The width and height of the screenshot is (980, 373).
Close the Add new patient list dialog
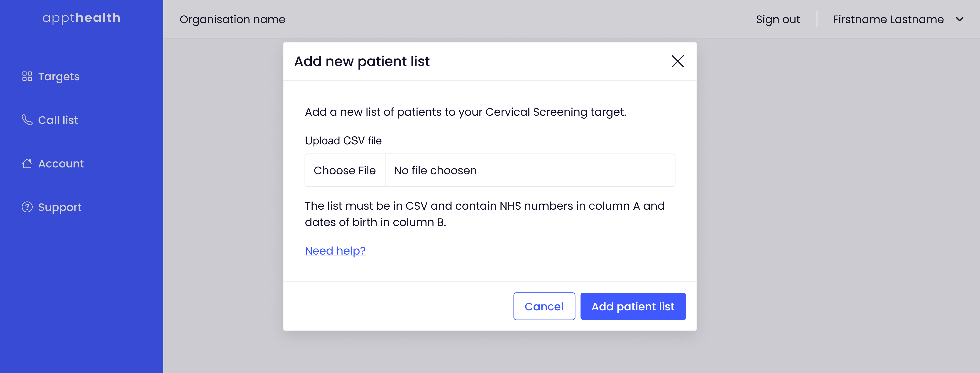(x=678, y=61)
